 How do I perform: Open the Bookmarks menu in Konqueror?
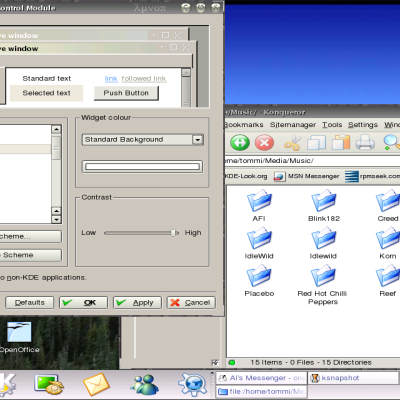click(x=244, y=125)
